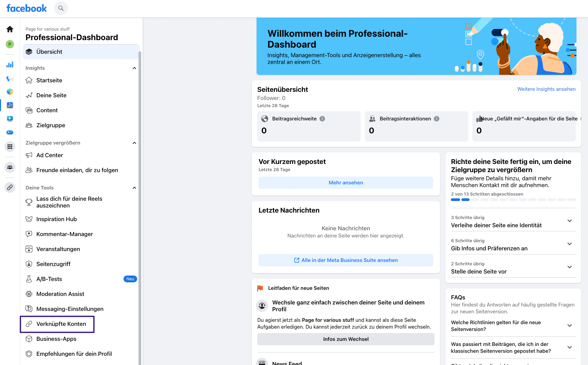
Task: Open Content insights
Action: coord(81,110)
